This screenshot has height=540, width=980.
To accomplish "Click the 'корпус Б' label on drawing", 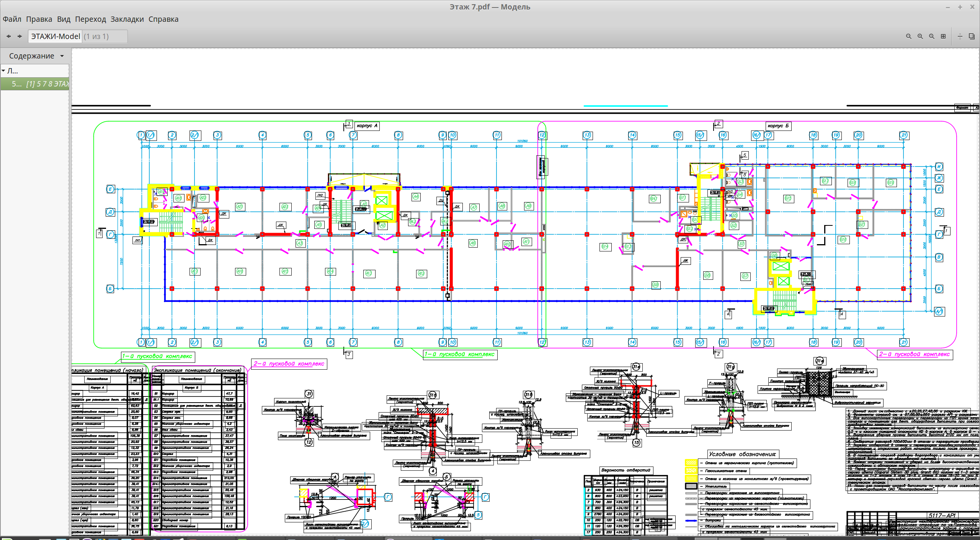I will (778, 126).
